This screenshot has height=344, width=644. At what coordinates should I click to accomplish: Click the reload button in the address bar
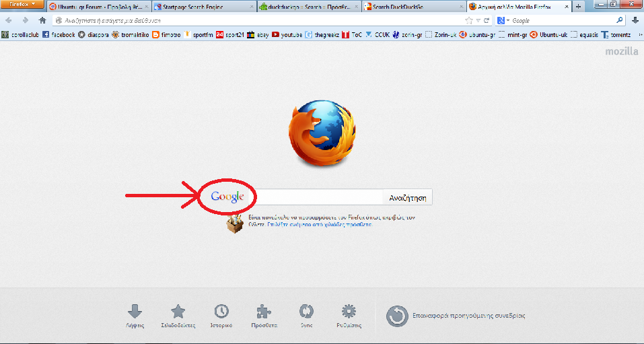[x=486, y=20]
